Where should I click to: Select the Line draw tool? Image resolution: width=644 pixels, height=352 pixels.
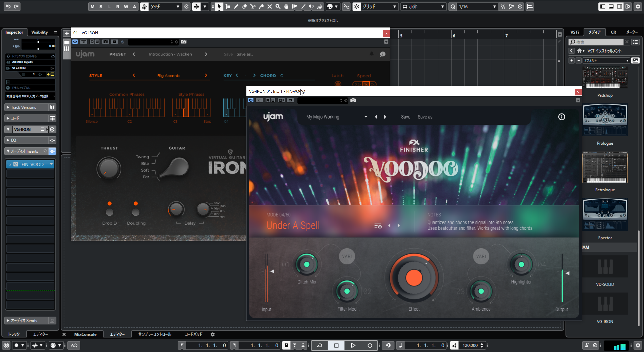click(303, 6)
